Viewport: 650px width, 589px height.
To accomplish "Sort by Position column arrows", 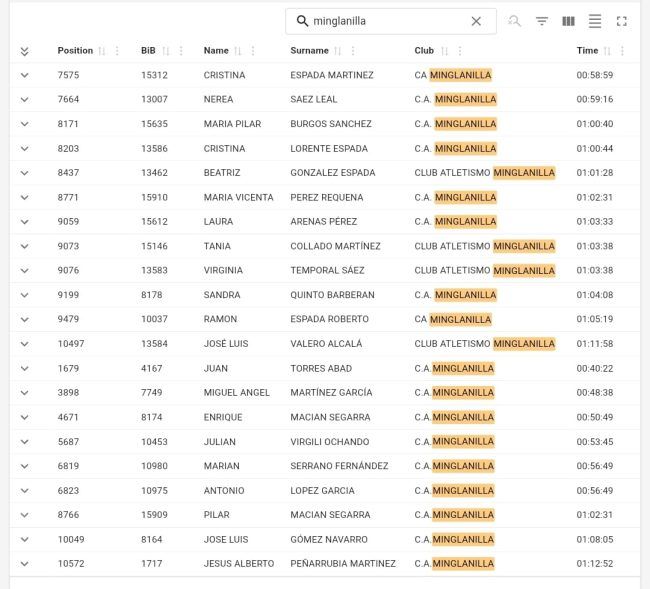I will (x=102, y=51).
